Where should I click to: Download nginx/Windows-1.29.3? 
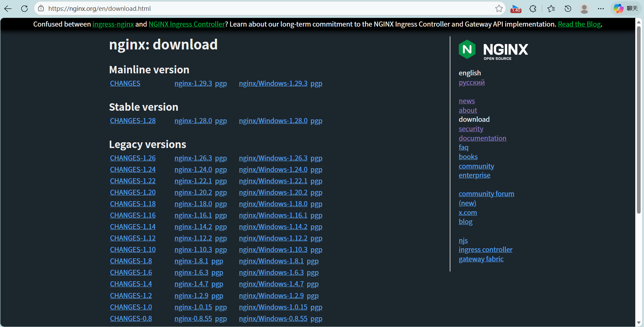pyautogui.click(x=273, y=83)
